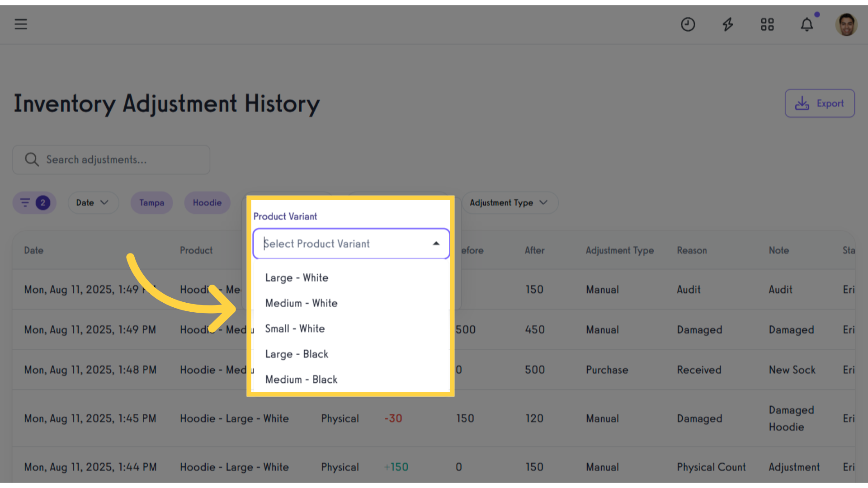Click the Note column header
This screenshot has width=868, height=488.
[779, 250]
